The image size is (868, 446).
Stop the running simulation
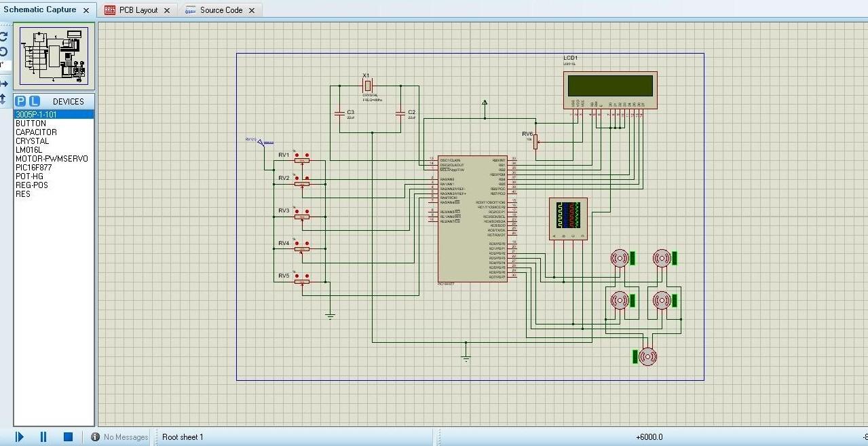click(67, 436)
